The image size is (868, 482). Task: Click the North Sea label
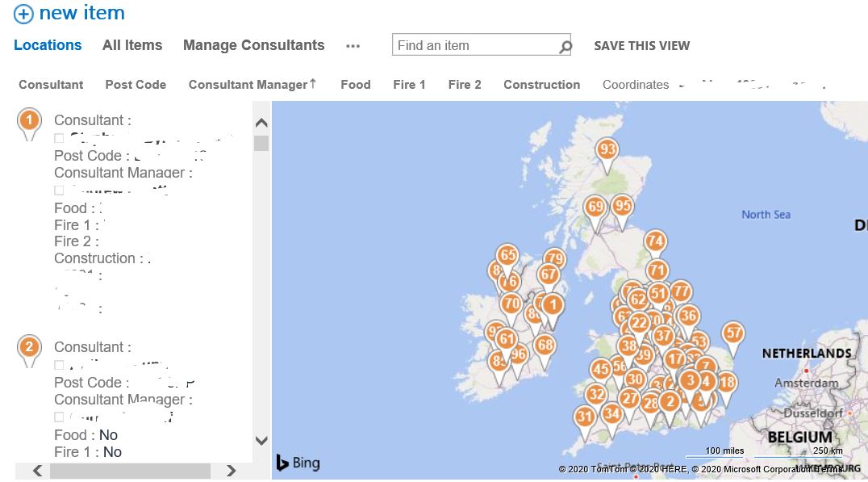tap(766, 215)
